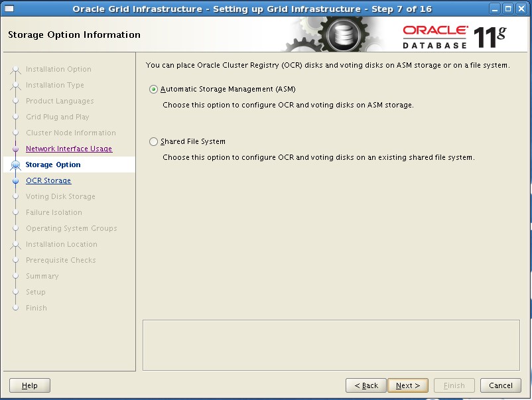Click the Cluster Node Information step bullet
Screen dimensions: 532x400
click(16, 133)
